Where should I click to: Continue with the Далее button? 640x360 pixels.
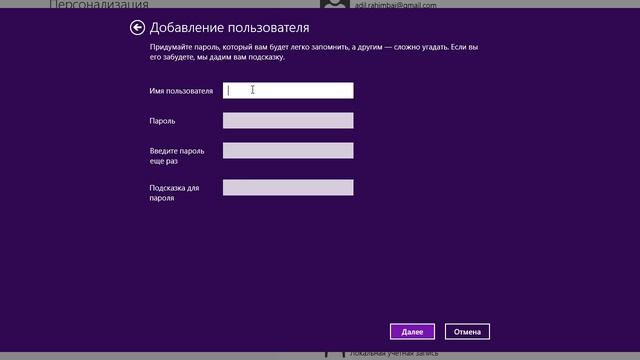click(x=412, y=331)
